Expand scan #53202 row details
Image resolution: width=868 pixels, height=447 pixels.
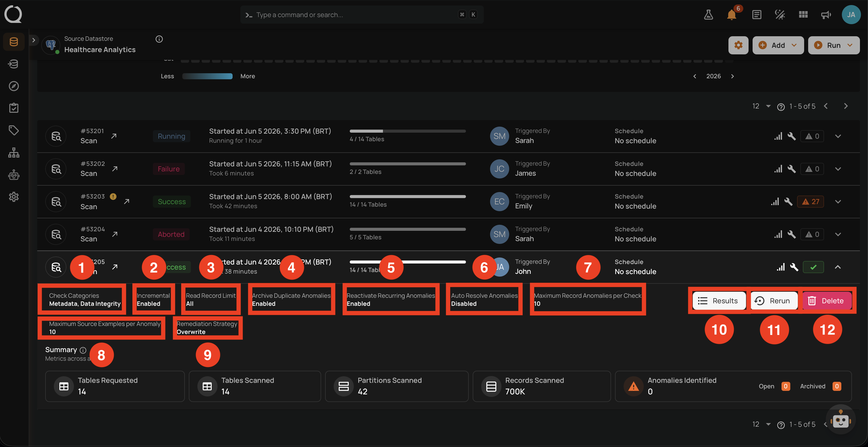838,169
